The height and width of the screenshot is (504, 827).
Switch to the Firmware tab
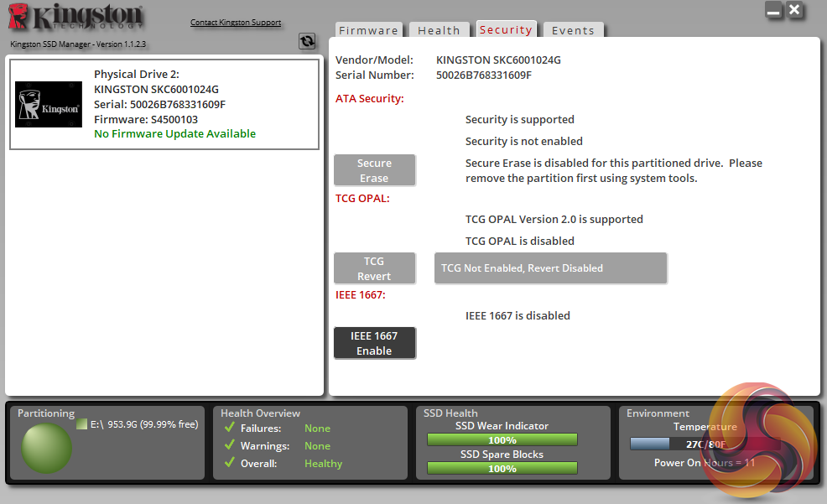pyautogui.click(x=368, y=31)
